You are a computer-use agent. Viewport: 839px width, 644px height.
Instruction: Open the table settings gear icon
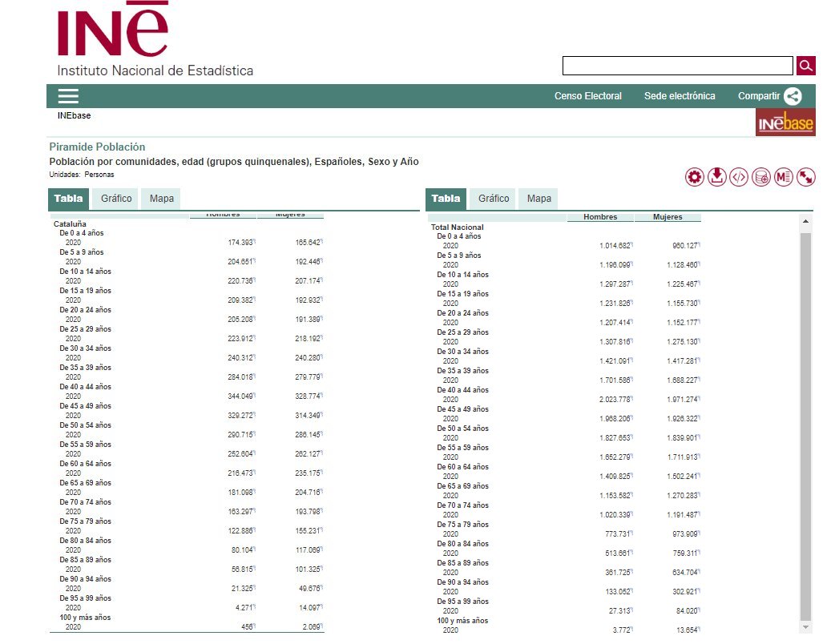pos(694,178)
